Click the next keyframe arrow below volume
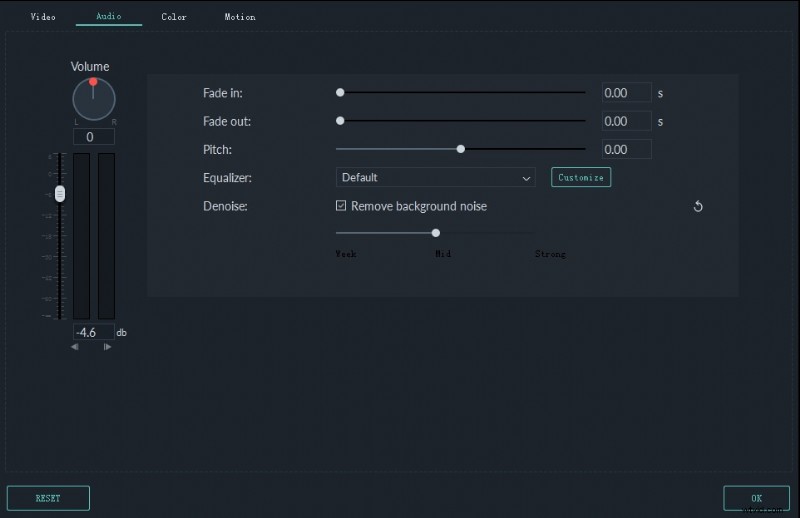800x518 pixels. [107, 347]
